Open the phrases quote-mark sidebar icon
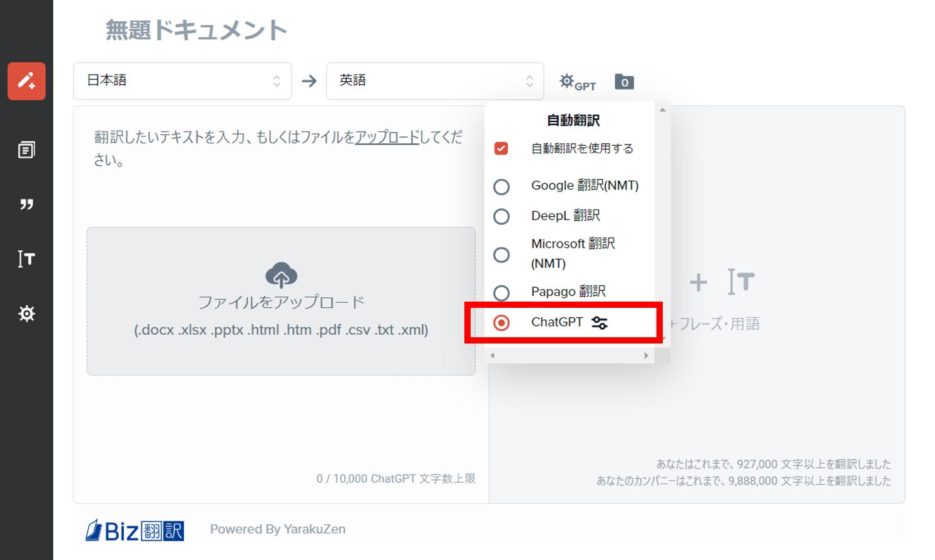Screen dimensions: 935x560 [x=26, y=205]
